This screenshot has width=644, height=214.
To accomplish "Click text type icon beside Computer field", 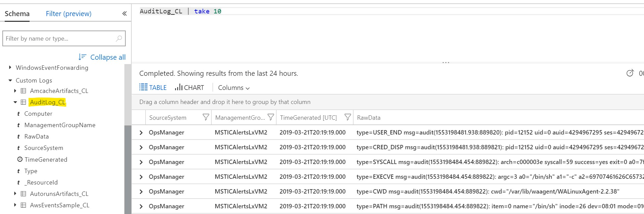I will 18,114.
